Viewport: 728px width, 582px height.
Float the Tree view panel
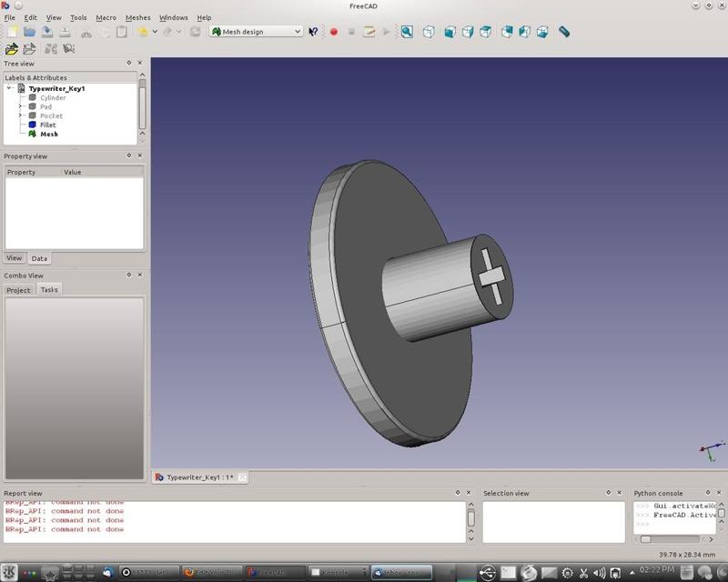(x=129, y=64)
